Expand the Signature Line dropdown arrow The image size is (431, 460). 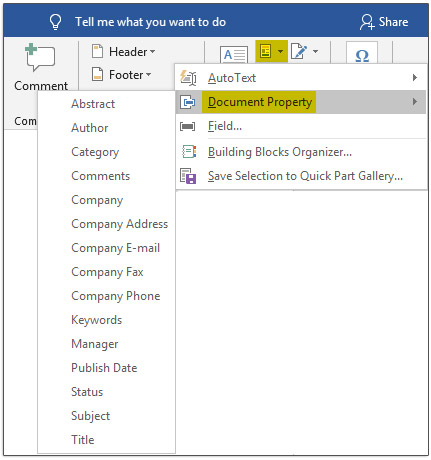tap(315, 51)
